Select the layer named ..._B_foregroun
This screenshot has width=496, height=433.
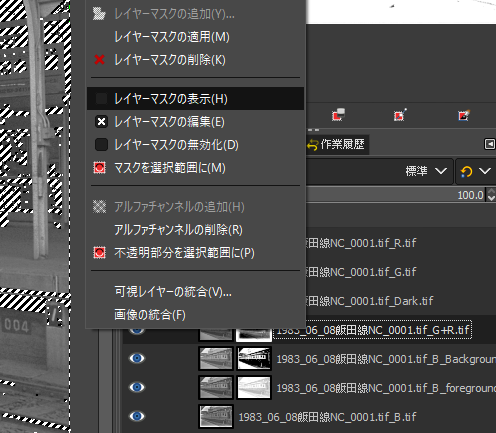click(x=386, y=388)
